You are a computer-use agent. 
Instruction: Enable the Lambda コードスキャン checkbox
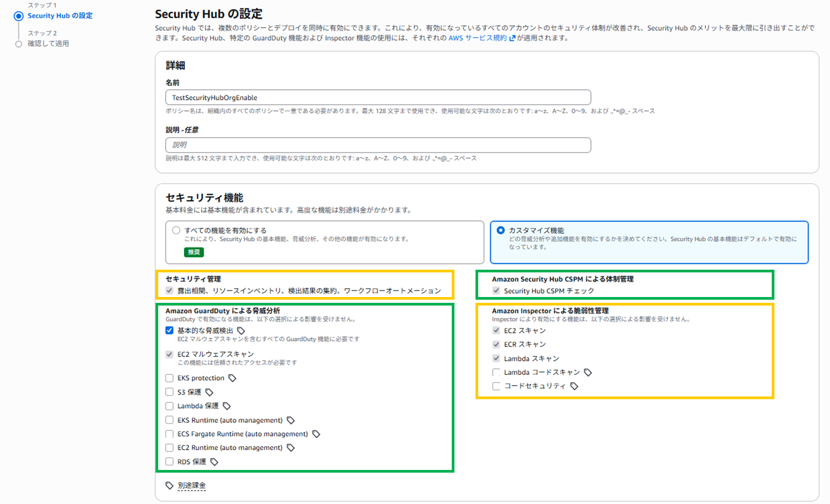point(496,372)
